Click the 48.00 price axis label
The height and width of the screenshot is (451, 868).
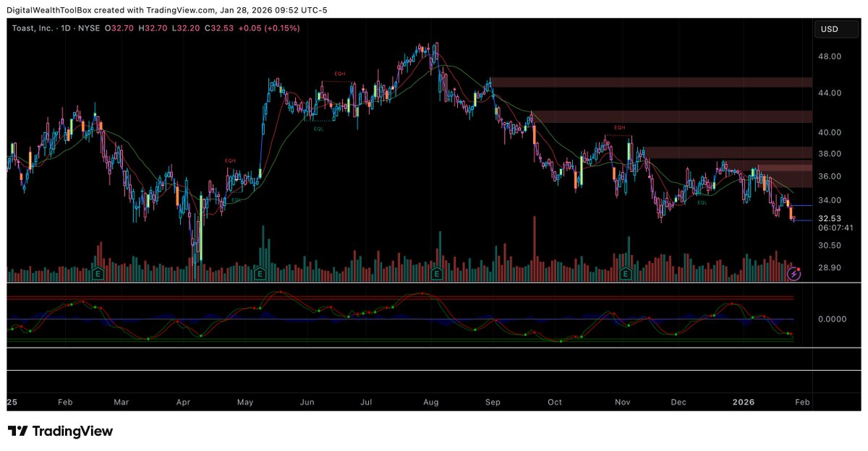coord(830,56)
